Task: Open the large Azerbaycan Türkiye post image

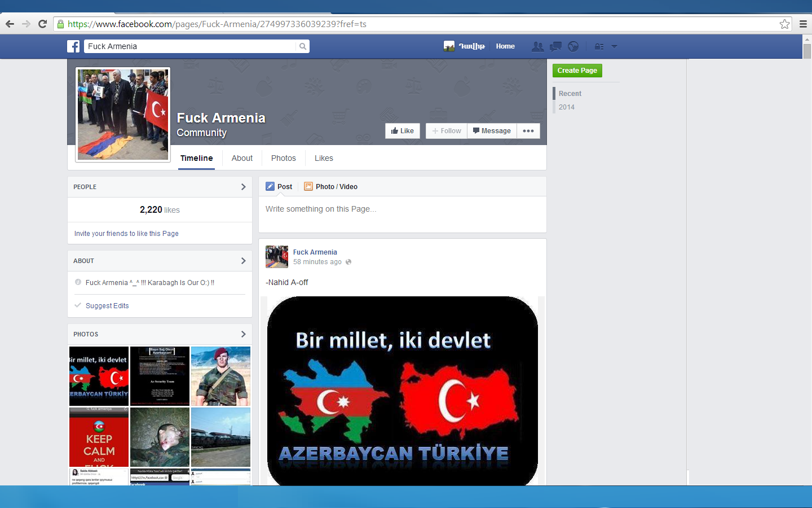Action: pos(403,391)
